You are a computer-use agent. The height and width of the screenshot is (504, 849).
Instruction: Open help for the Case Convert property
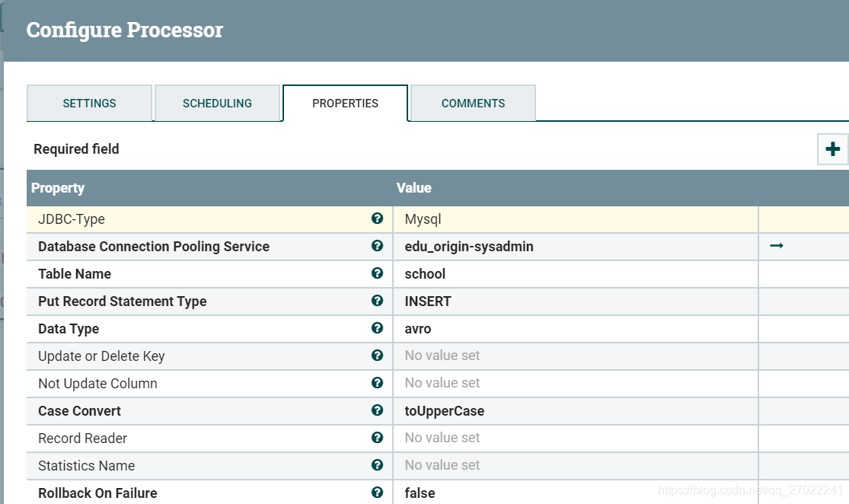(378, 410)
